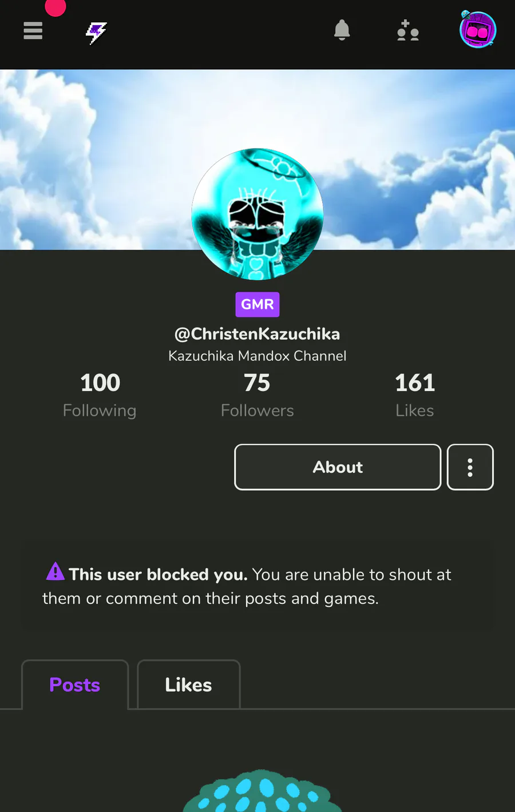
Task: Switch to the Likes tab
Action: [189, 684]
